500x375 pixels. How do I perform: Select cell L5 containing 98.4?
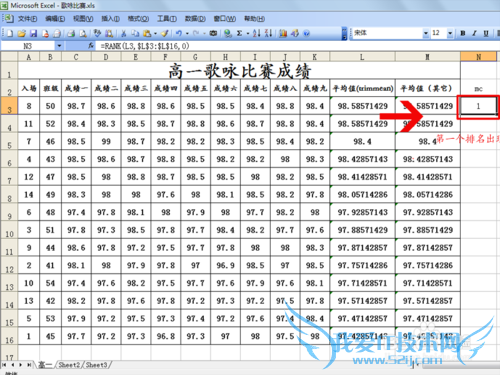[363, 141]
